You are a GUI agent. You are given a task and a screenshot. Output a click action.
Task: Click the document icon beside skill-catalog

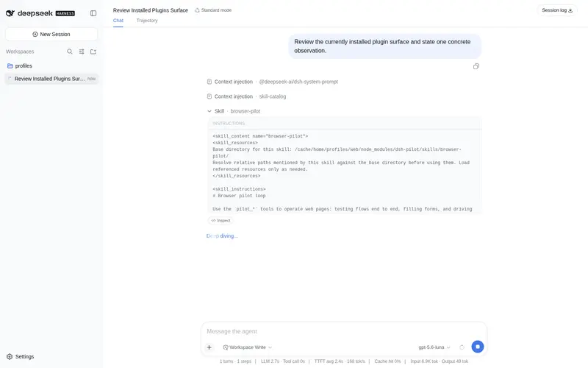[x=209, y=96]
